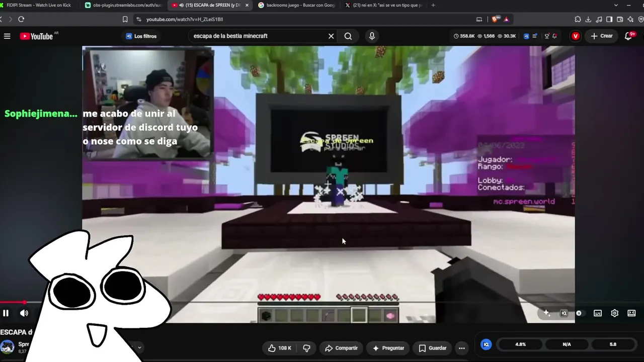The width and height of the screenshot is (644, 362).
Task: Open more actions three-dot menu
Action: point(462,348)
